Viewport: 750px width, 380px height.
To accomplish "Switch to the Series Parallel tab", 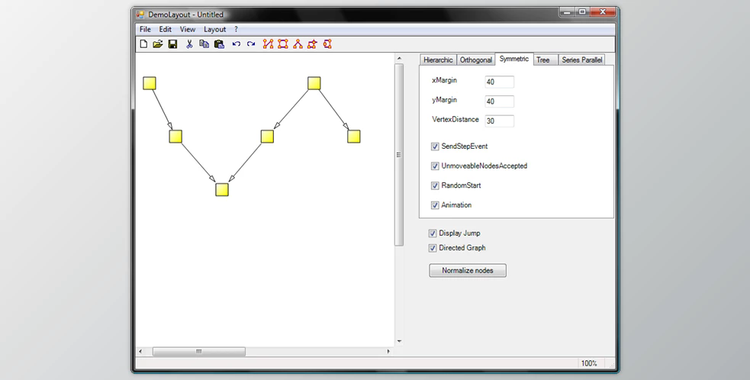I will click(x=582, y=60).
